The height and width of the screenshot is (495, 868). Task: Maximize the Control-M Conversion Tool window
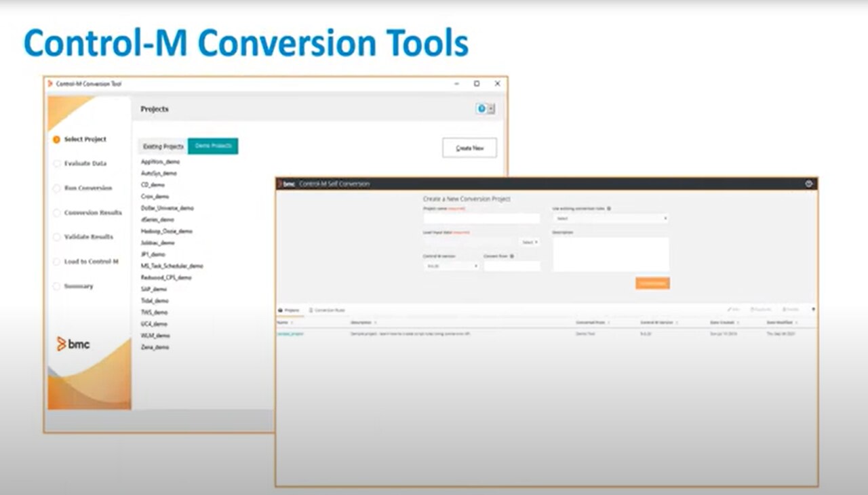coord(477,83)
